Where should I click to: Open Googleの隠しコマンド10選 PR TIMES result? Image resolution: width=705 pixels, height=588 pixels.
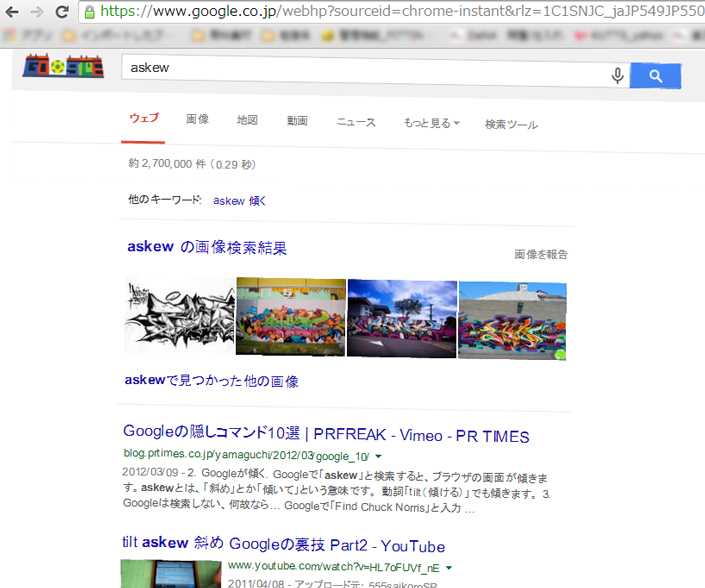(326, 433)
